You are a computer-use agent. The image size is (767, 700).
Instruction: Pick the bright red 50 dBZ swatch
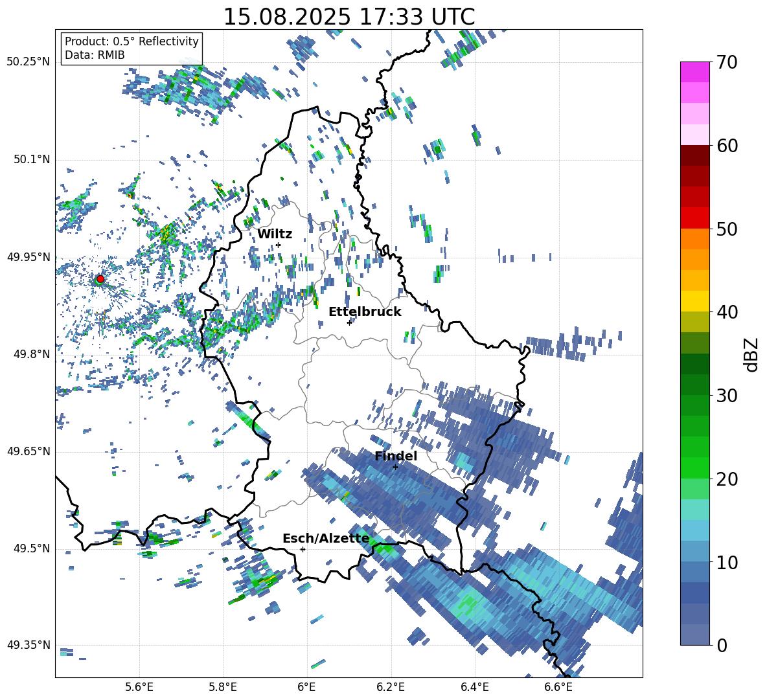[694, 218]
